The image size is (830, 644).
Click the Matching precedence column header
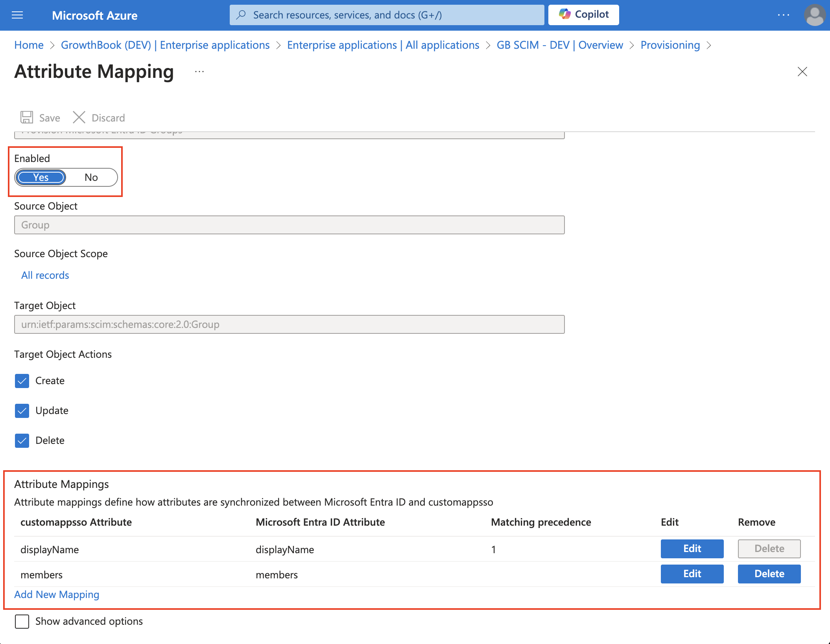tap(541, 522)
